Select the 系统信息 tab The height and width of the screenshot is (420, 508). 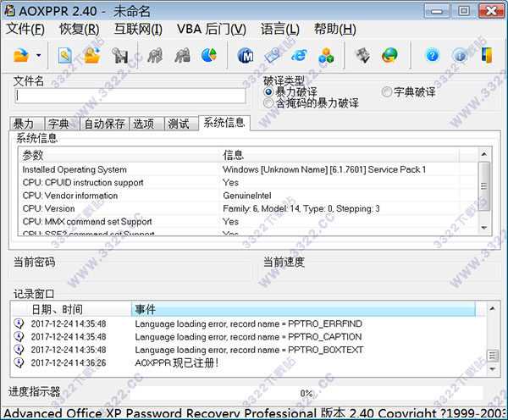tap(224, 123)
